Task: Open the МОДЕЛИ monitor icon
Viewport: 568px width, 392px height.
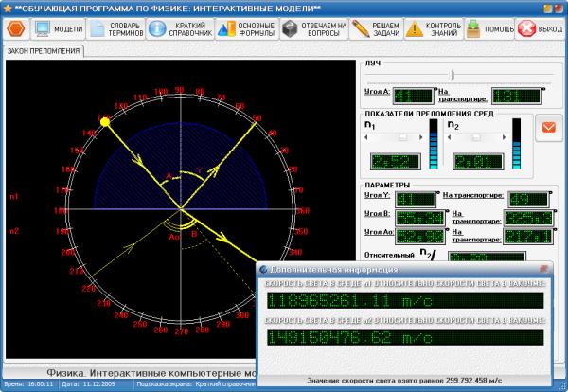Action: 43,28
